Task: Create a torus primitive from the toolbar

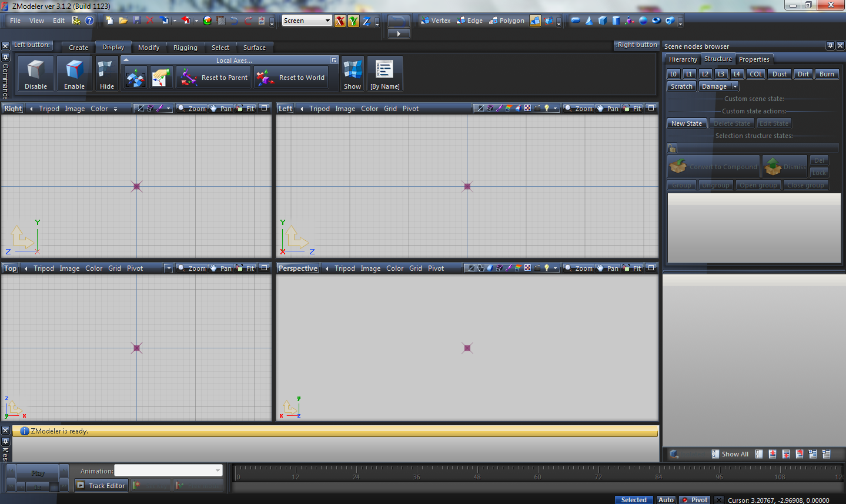Action: (657, 21)
